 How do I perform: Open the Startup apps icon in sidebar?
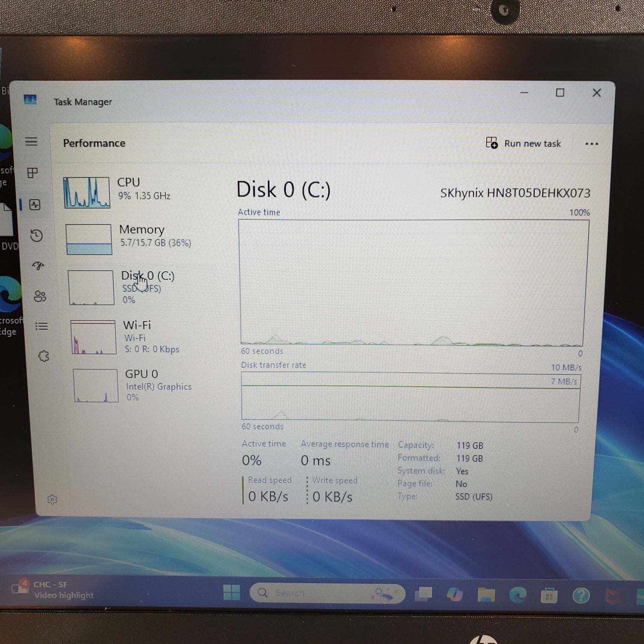point(38,266)
